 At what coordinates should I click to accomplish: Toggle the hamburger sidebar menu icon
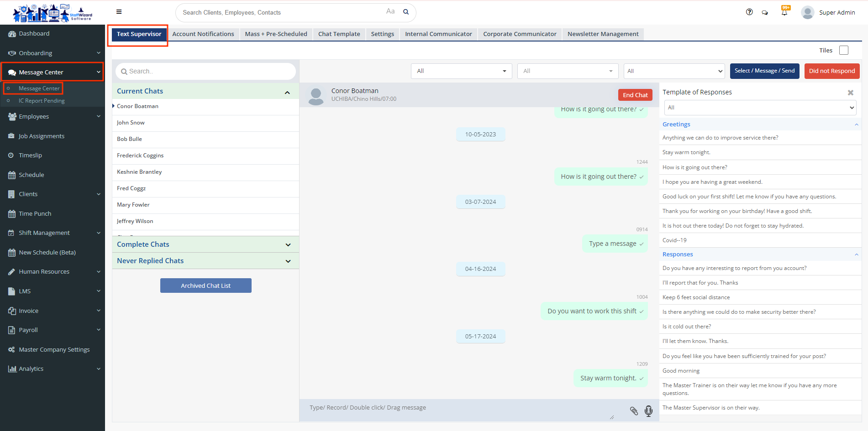(119, 12)
